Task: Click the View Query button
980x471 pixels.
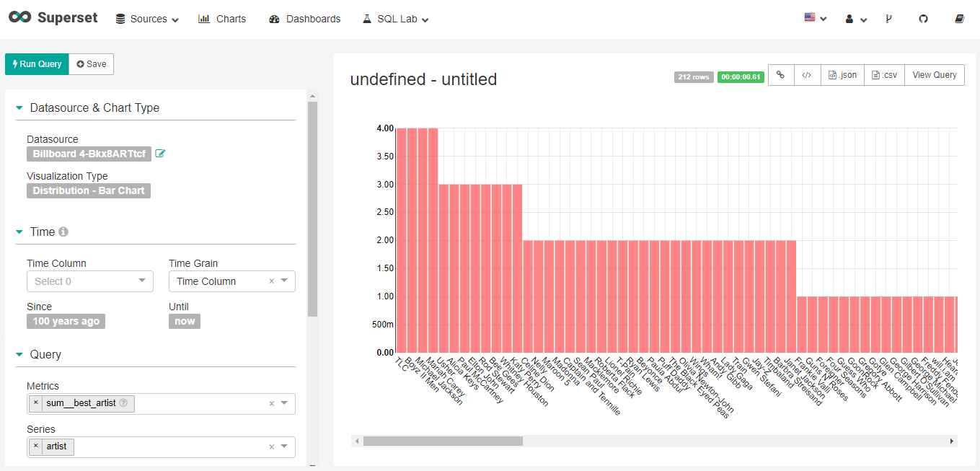Action: click(935, 75)
